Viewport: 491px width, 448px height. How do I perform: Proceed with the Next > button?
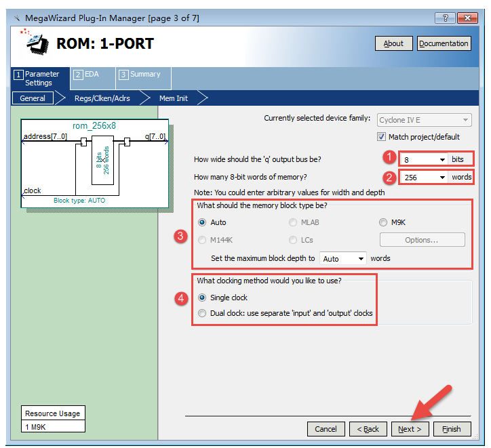click(x=410, y=429)
